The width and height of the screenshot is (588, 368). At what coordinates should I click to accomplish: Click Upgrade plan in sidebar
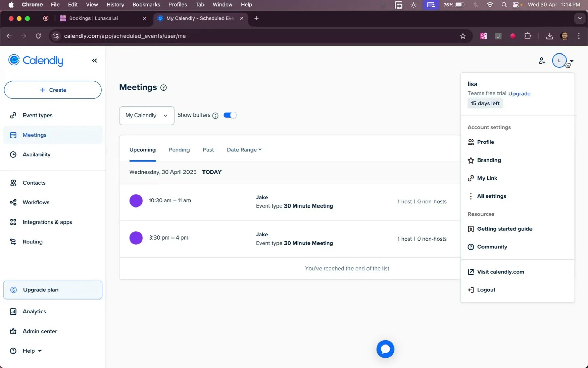click(53, 290)
